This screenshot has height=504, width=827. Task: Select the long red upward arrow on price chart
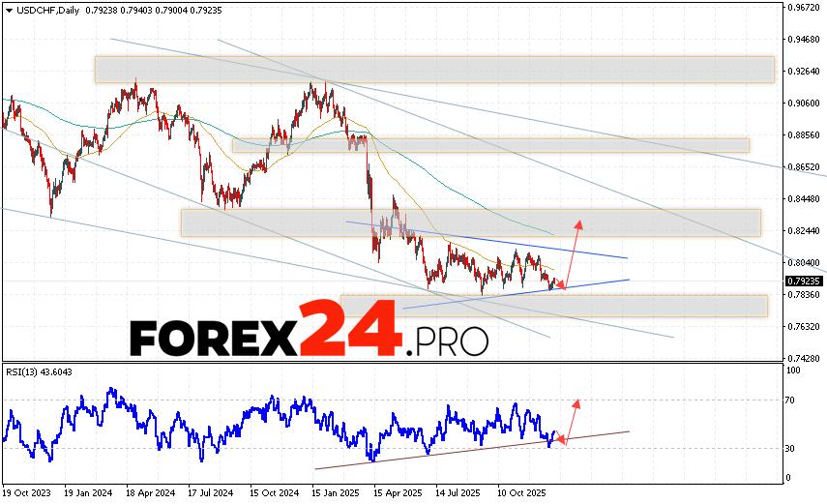[x=573, y=253]
